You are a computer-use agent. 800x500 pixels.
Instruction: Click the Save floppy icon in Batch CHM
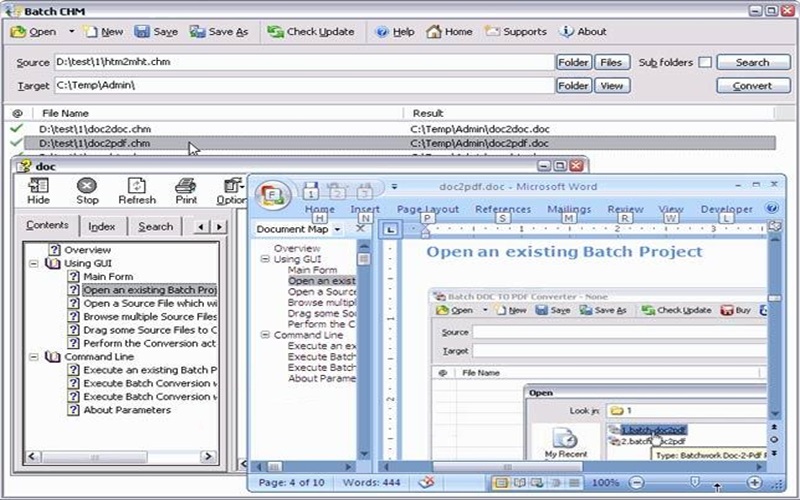[142, 32]
